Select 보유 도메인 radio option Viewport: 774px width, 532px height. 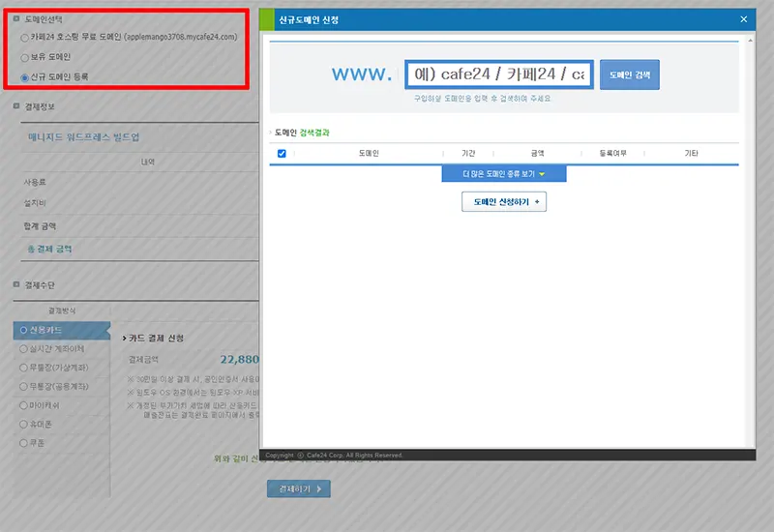[24, 58]
